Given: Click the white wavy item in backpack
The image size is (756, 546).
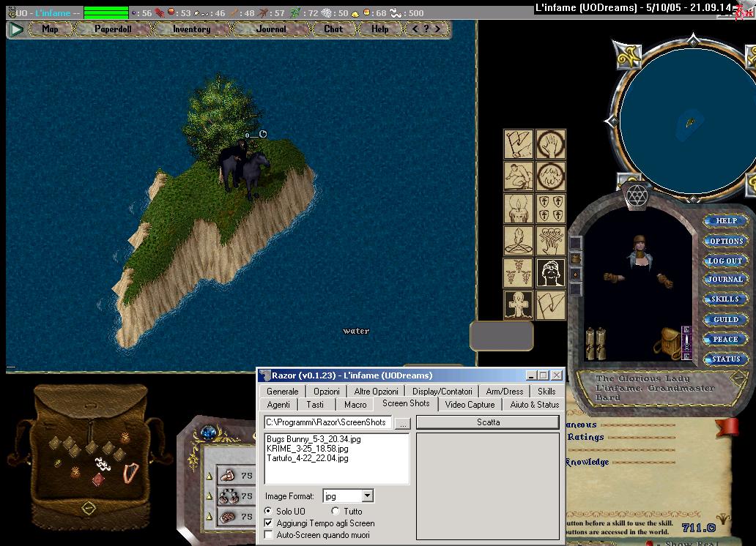Looking at the screenshot, I should point(103,464).
